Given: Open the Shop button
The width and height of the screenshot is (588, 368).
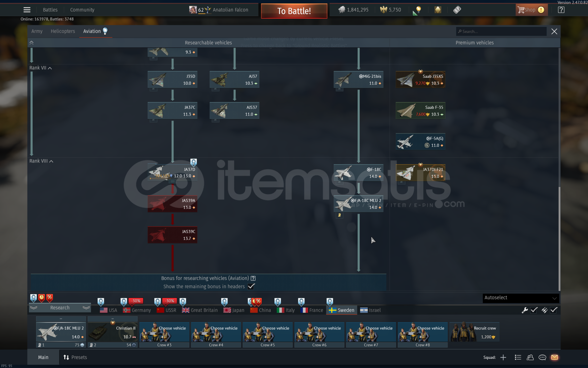Looking at the screenshot, I should tap(531, 10).
